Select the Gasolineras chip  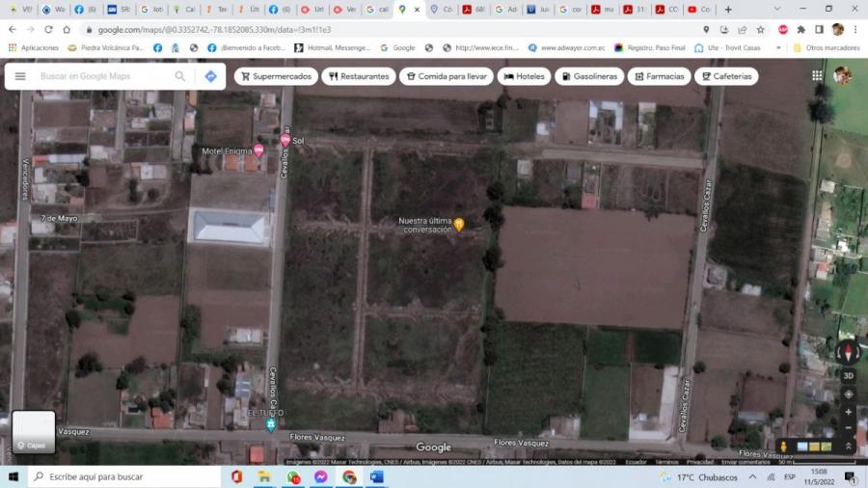[589, 76]
